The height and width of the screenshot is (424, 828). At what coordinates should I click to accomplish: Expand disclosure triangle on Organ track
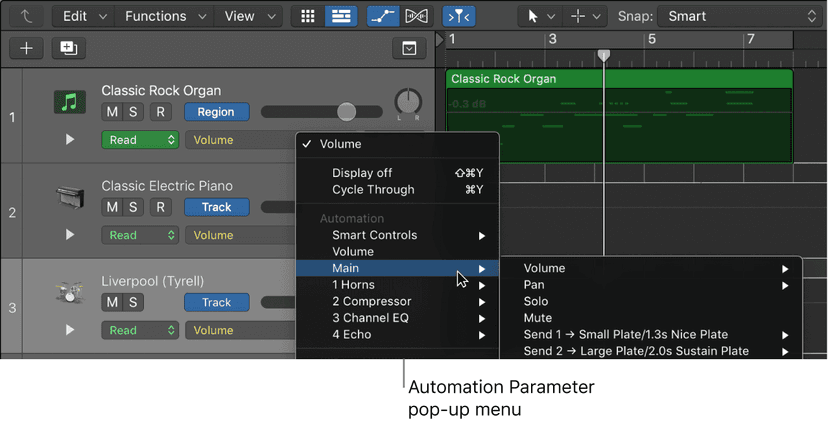[x=70, y=139]
